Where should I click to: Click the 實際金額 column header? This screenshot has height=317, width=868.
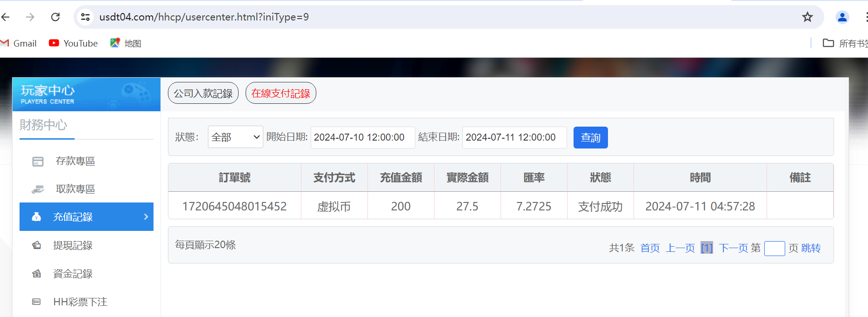(467, 177)
